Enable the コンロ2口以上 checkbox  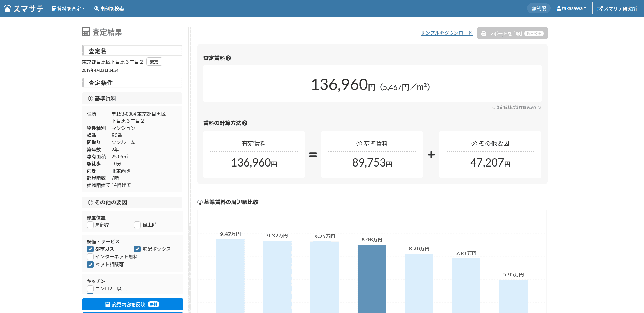click(x=90, y=289)
